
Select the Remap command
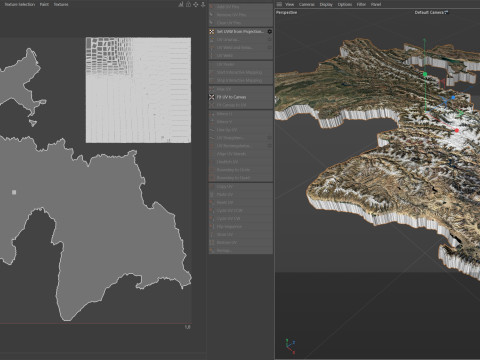click(240, 251)
